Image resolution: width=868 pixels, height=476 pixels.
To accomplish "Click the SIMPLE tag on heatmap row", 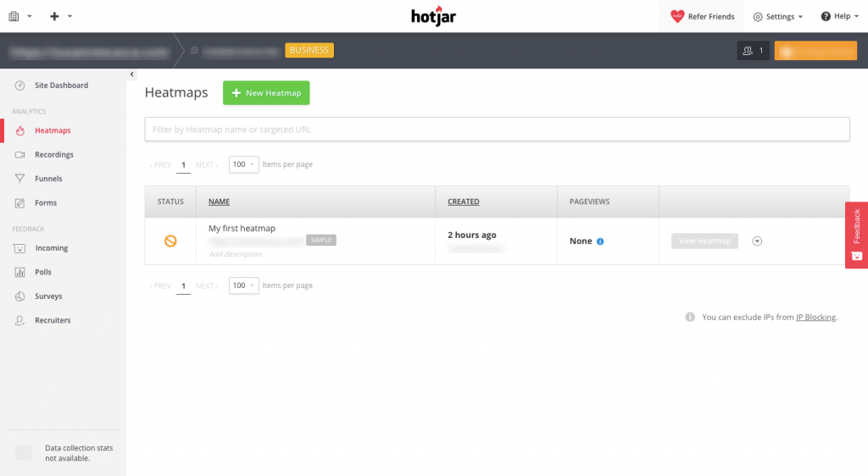I will click(x=321, y=240).
